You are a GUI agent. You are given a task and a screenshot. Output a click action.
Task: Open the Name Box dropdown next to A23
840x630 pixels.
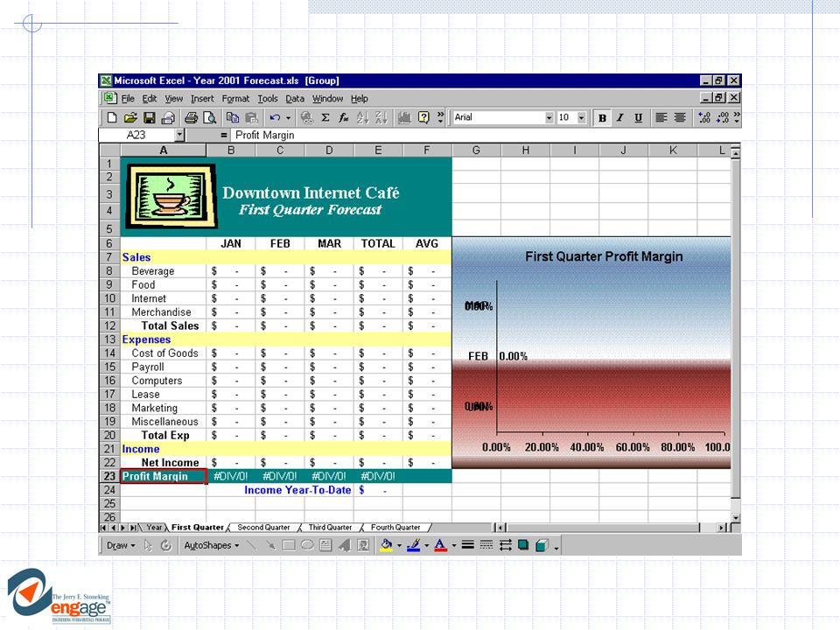180,135
